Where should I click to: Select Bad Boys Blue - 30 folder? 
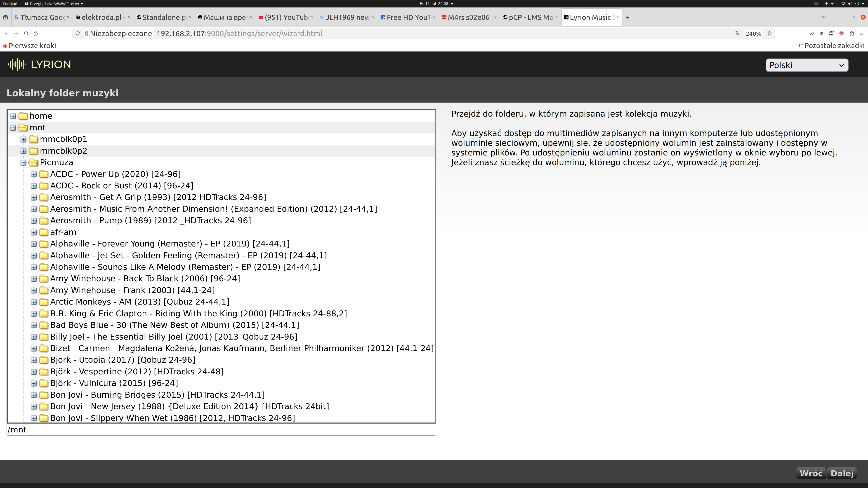(175, 325)
